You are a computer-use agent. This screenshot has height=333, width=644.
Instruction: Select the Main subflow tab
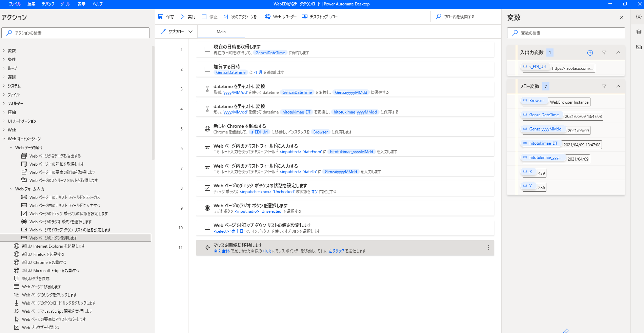(x=221, y=32)
